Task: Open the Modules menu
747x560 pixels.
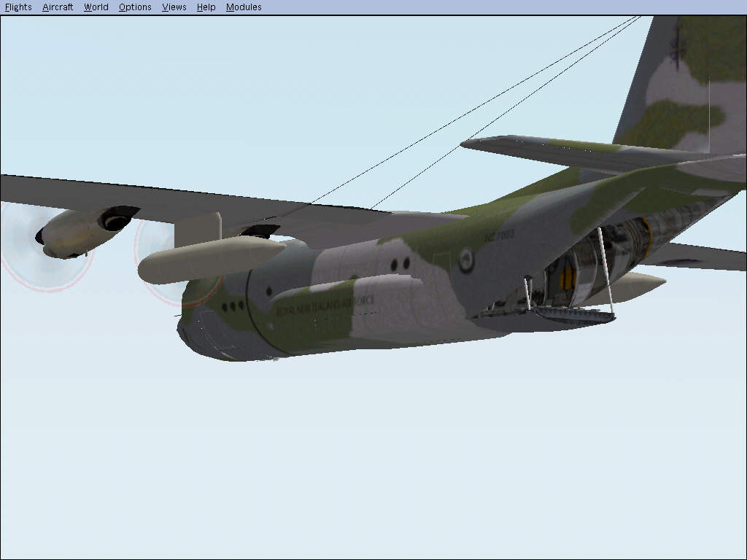Action: (244, 7)
